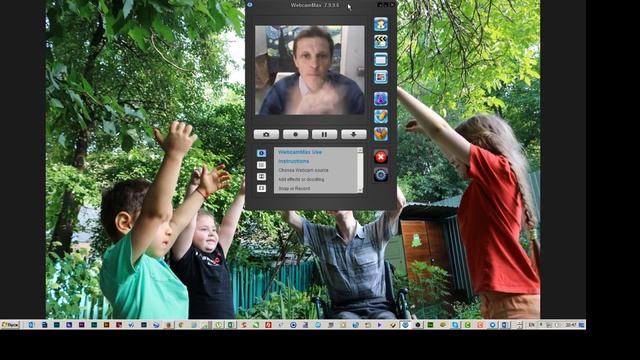This screenshot has width=640, height=360.
Task: Open the butterfly favorites effects icon
Action: (x=381, y=134)
